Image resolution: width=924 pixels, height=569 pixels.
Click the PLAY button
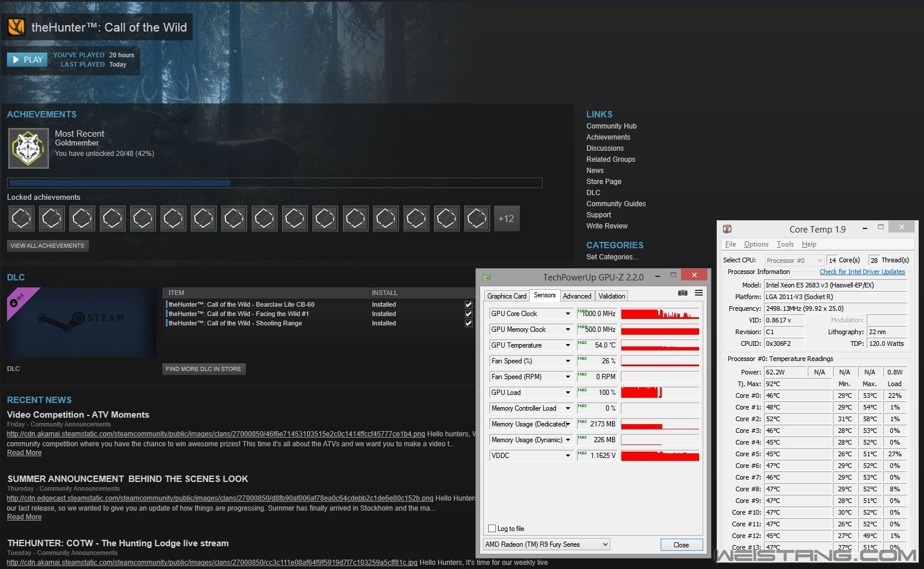(x=27, y=60)
